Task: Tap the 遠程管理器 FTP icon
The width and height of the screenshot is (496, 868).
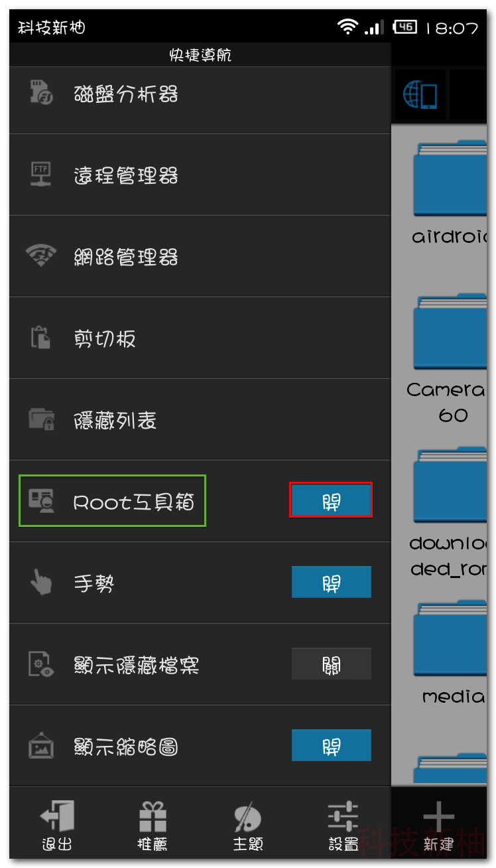Action: pos(42,175)
